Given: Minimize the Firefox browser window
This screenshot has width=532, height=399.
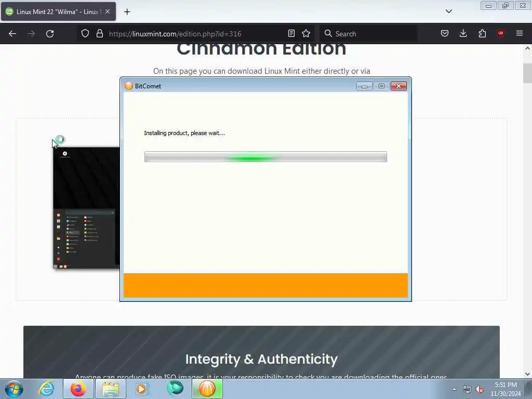Looking at the screenshot, I should pos(488,6).
